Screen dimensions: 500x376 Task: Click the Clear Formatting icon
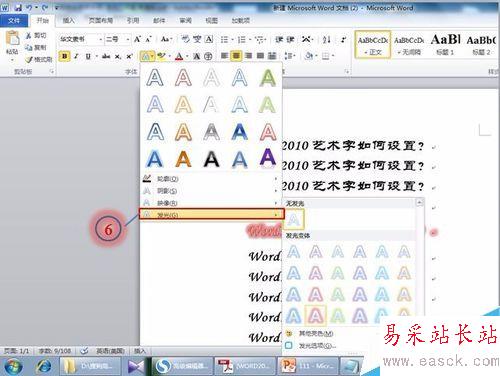pos(186,39)
